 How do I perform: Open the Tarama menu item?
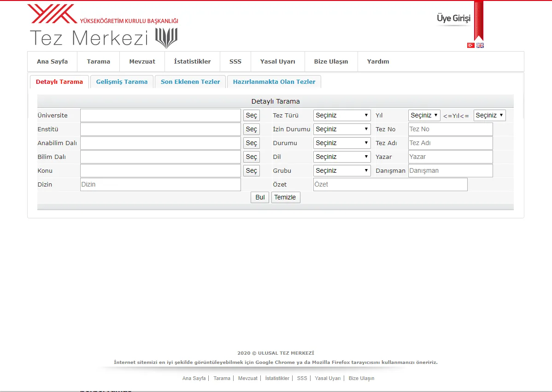coord(99,62)
